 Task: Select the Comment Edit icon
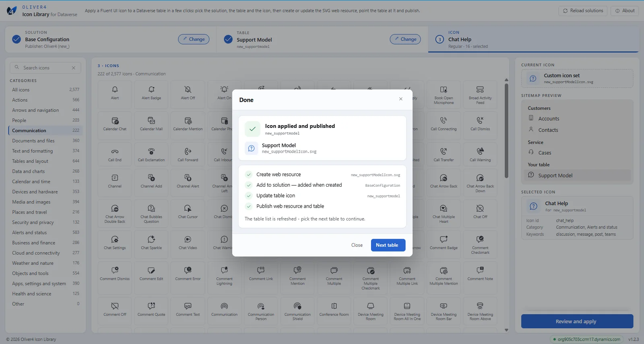point(151,278)
